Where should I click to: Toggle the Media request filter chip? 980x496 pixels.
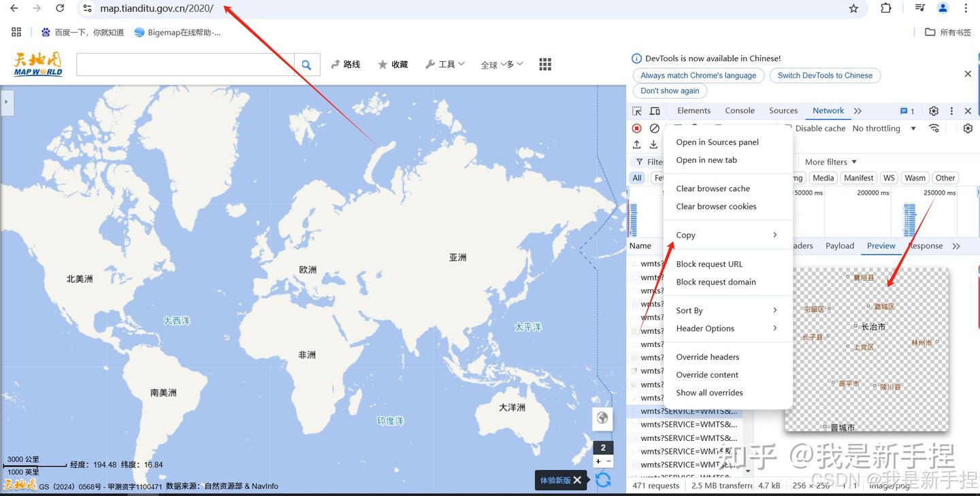823,178
